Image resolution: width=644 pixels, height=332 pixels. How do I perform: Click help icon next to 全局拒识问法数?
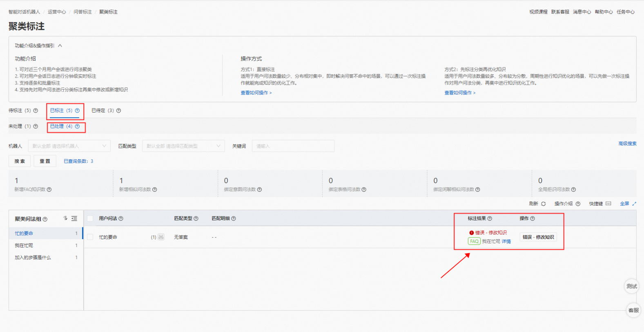coord(574,189)
